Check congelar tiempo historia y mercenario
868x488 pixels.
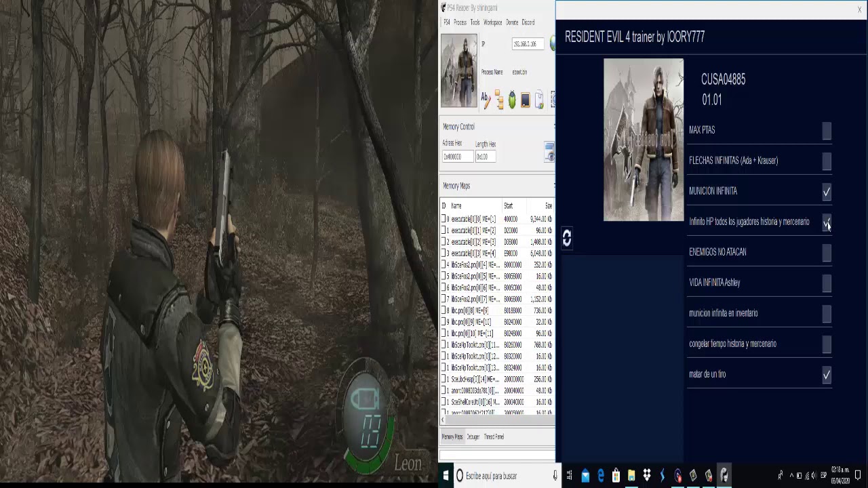827,345
